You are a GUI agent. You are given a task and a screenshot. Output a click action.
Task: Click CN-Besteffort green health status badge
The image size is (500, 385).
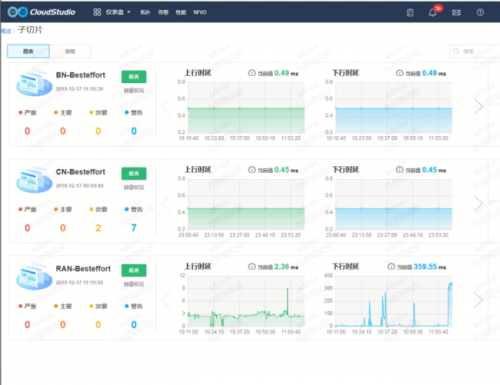pyautogui.click(x=134, y=173)
